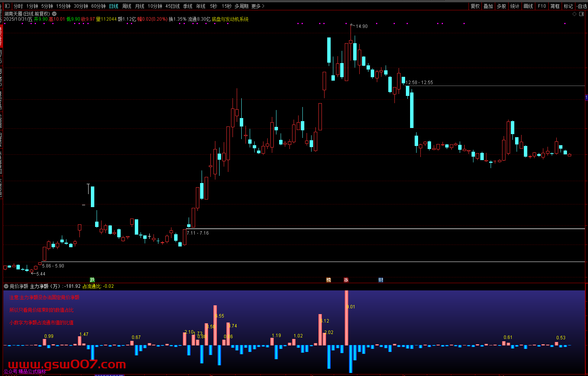Click the red 涨 event marker
This screenshot has width=588, height=376.
346,280
